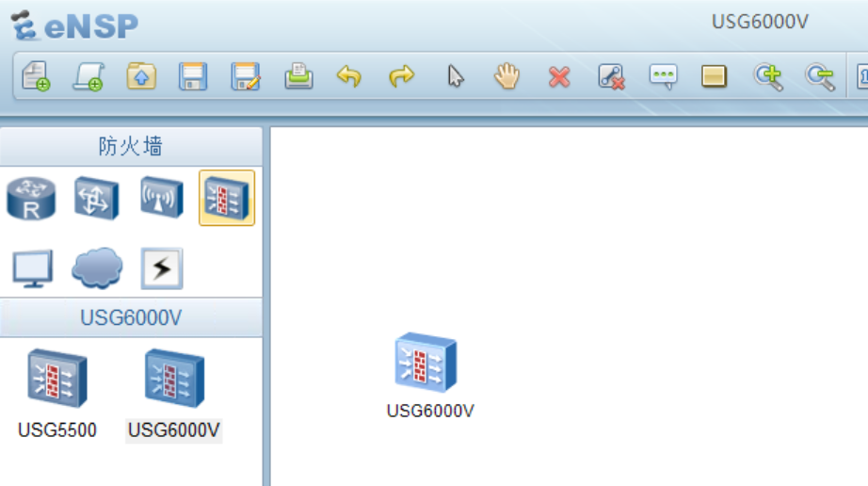
Task: Select the arrow pointer tool
Action: click(x=455, y=76)
